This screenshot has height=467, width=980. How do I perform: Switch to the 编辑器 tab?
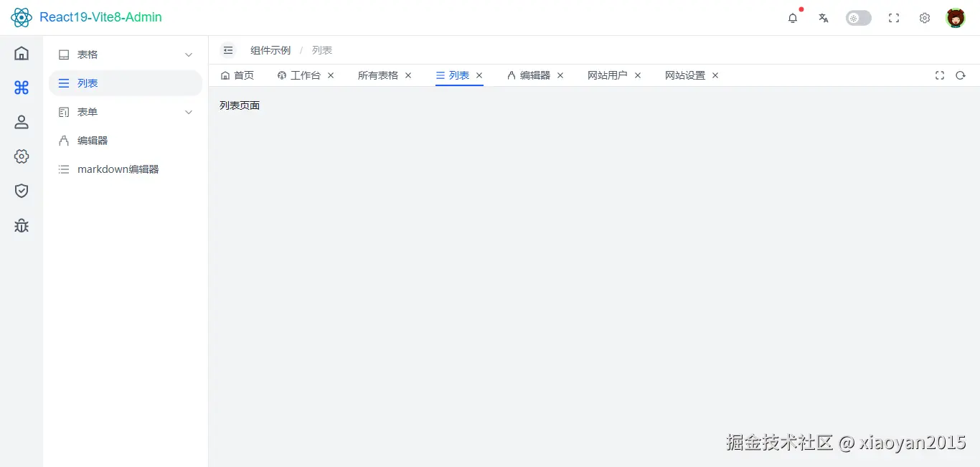pos(529,75)
